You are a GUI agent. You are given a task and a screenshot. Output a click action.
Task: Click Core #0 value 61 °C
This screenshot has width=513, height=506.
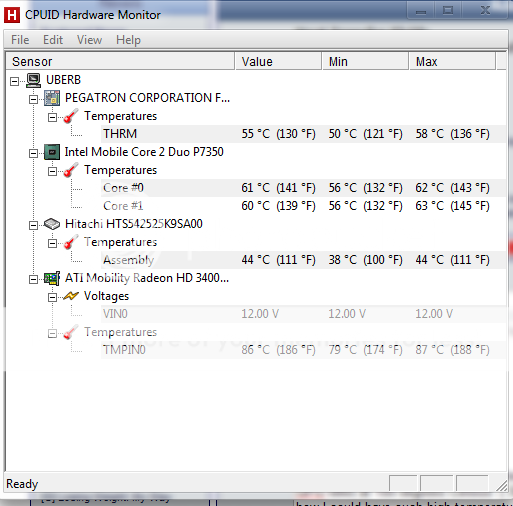click(x=278, y=188)
